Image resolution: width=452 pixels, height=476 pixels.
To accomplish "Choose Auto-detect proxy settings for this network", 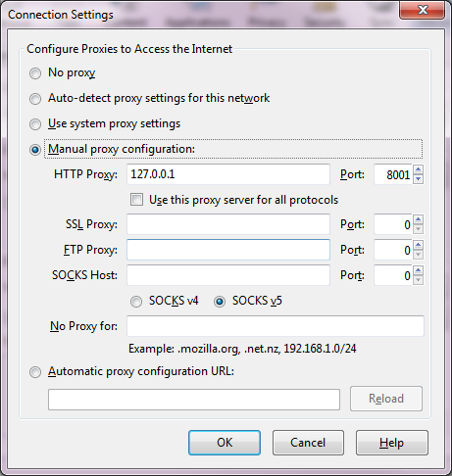I will [35, 99].
